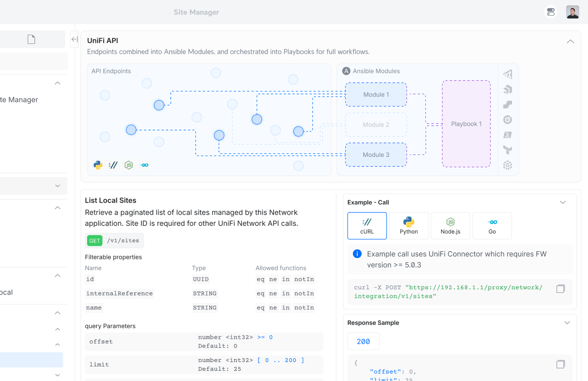Click the cURL slashes icon in API Endpoints panel
The width and height of the screenshot is (588, 381).
pos(113,165)
